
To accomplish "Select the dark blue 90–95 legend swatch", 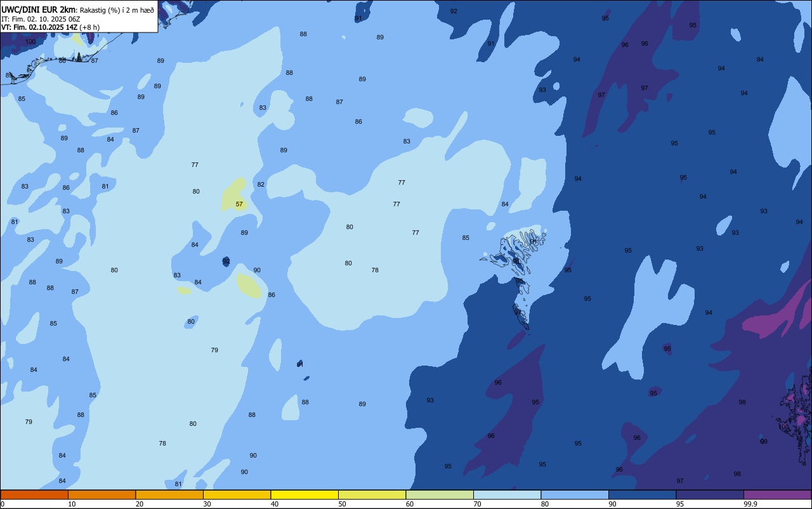I will point(642,494).
